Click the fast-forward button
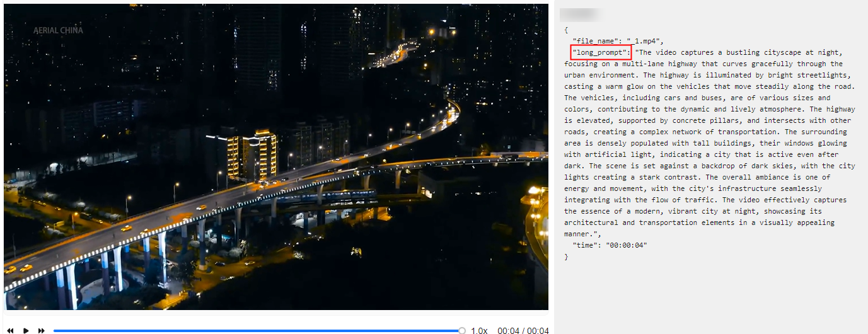This screenshot has height=334, width=868. 42,330
